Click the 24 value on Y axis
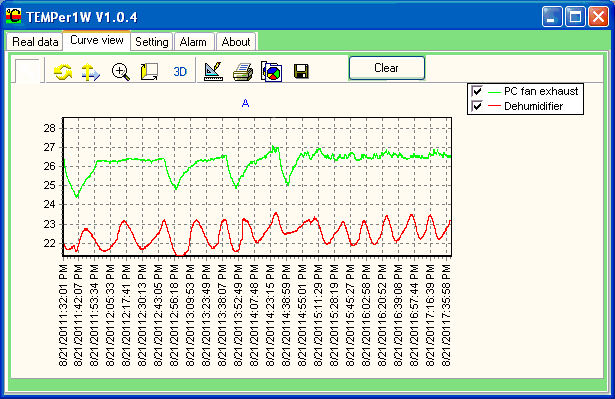This screenshot has width=615, height=399. pyautogui.click(x=50, y=205)
